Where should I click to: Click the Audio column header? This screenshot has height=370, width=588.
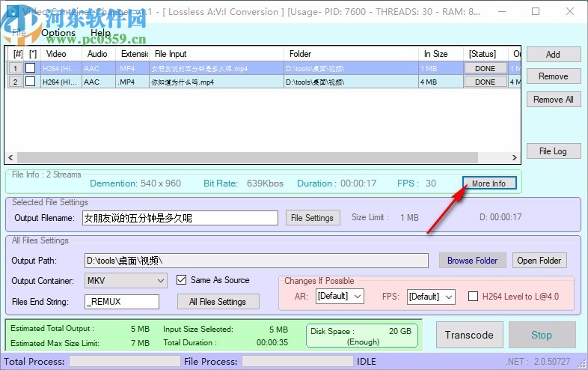(99, 54)
